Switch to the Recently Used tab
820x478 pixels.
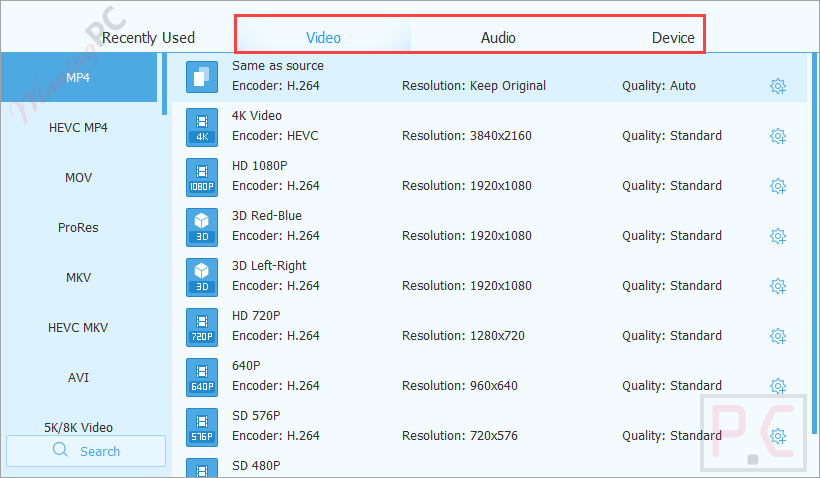(149, 38)
